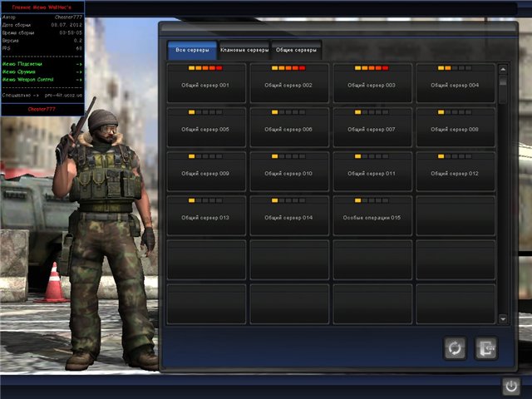Viewport: 532px width, 399px height.
Task: Click the Автор Cheater777 row
Action: click(x=42, y=17)
